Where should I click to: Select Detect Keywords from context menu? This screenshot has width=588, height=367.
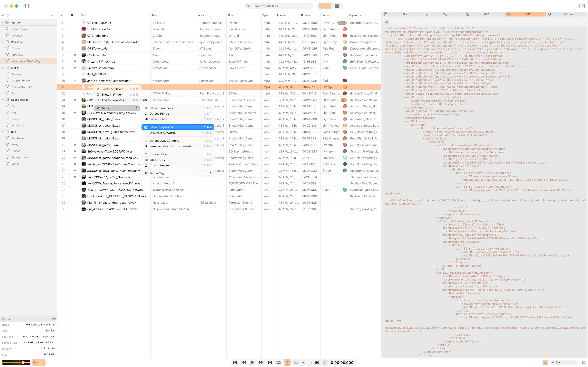point(161,127)
